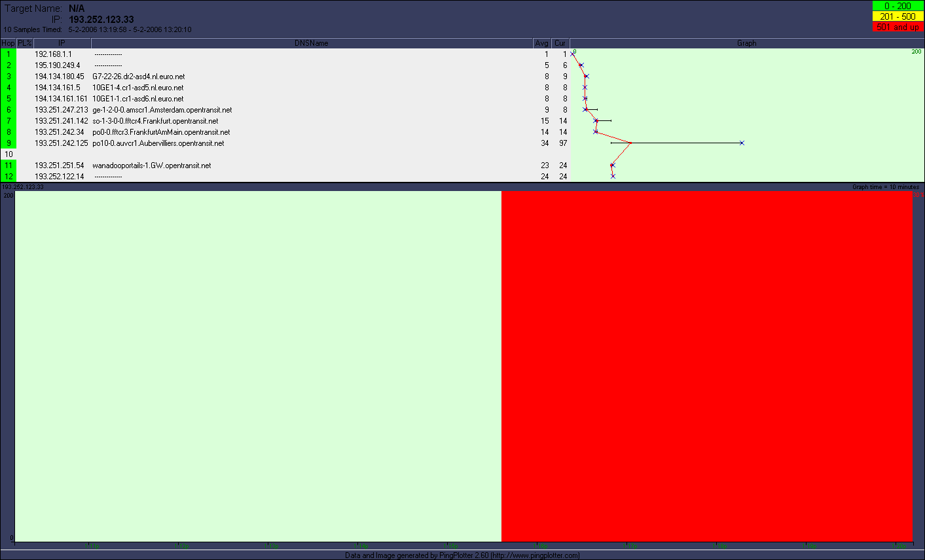Image resolution: width=925 pixels, height=560 pixels.
Task: Click IP address 193.251.242.34
Action: pos(60,132)
